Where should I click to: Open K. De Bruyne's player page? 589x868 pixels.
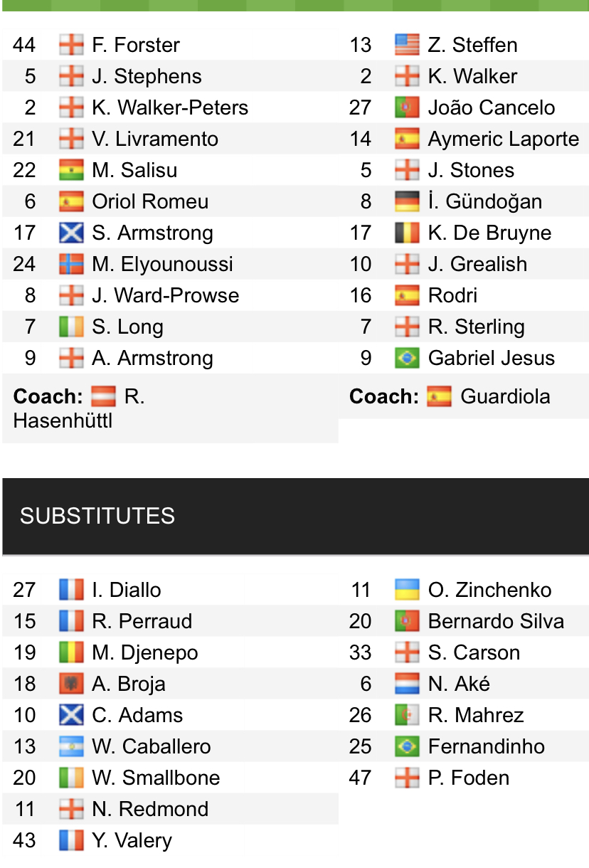[489, 233]
